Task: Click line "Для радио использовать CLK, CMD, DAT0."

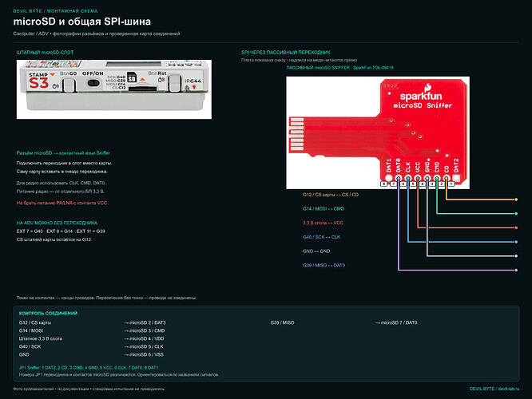Action: (x=61, y=183)
